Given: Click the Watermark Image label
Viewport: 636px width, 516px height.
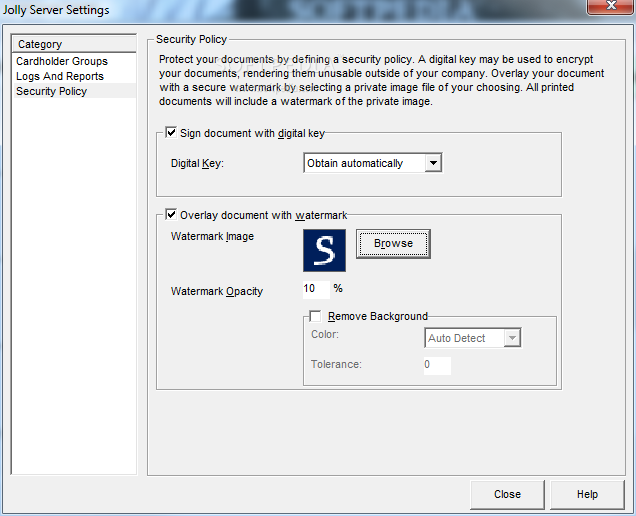Looking at the screenshot, I should pos(212,236).
